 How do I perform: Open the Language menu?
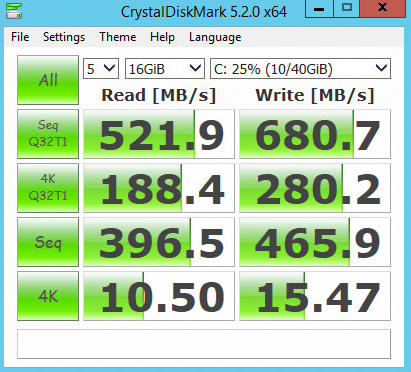click(215, 37)
